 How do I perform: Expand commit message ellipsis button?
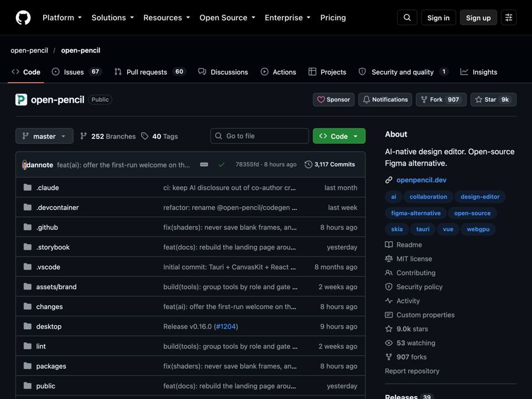tap(204, 164)
